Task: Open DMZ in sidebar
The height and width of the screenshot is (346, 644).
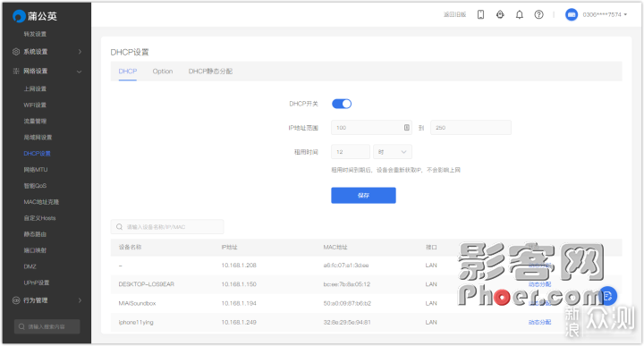Action: pyautogui.click(x=30, y=266)
